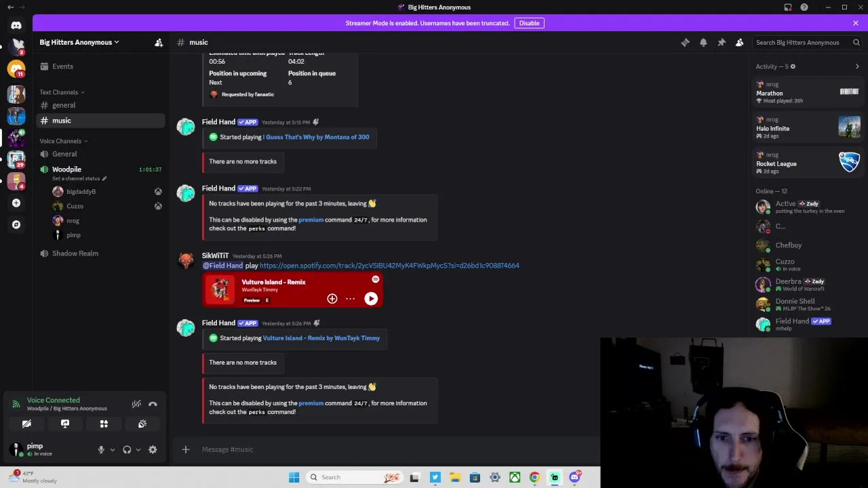Open notification settings bell icon
Viewport: 868px width, 488px height.
coord(703,42)
